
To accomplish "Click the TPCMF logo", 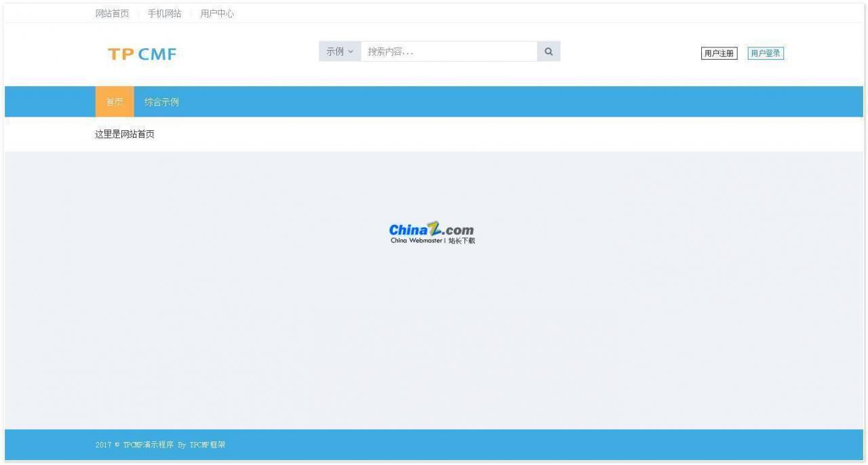I will [x=142, y=54].
